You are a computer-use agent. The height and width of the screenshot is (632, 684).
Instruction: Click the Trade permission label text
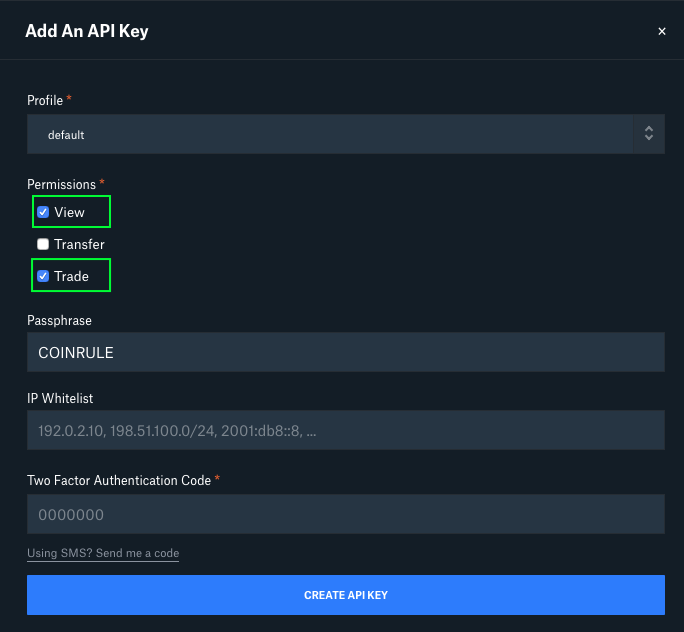click(71, 277)
